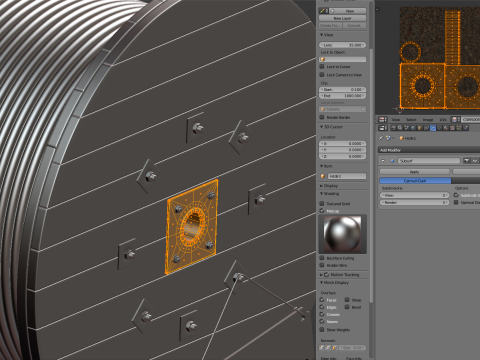Screen dimensions: 480x360
Task: Click the Properties editor type selector icon
Action: (383, 128)
